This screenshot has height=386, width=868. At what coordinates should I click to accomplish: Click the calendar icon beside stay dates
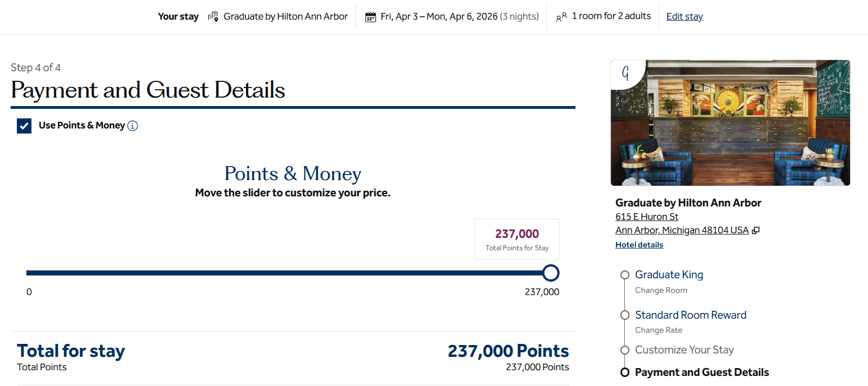click(x=371, y=17)
